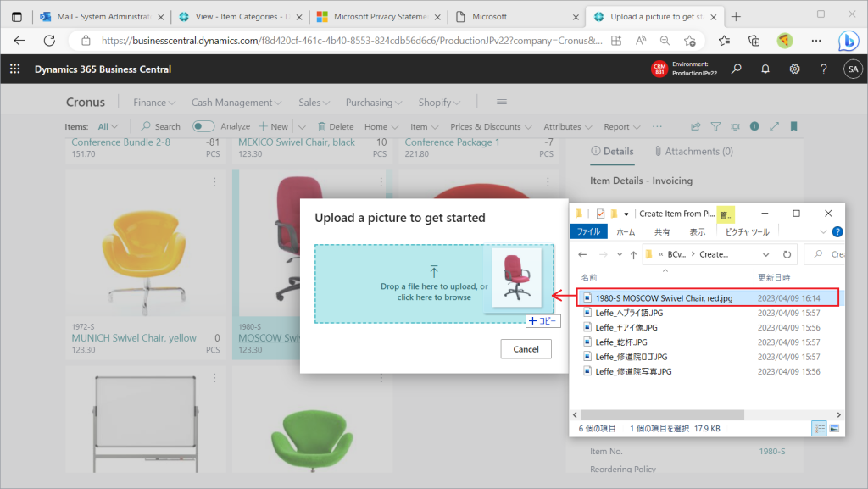Open the Details FactBox tab
This screenshot has width=868, height=489.
click(612, 151)
